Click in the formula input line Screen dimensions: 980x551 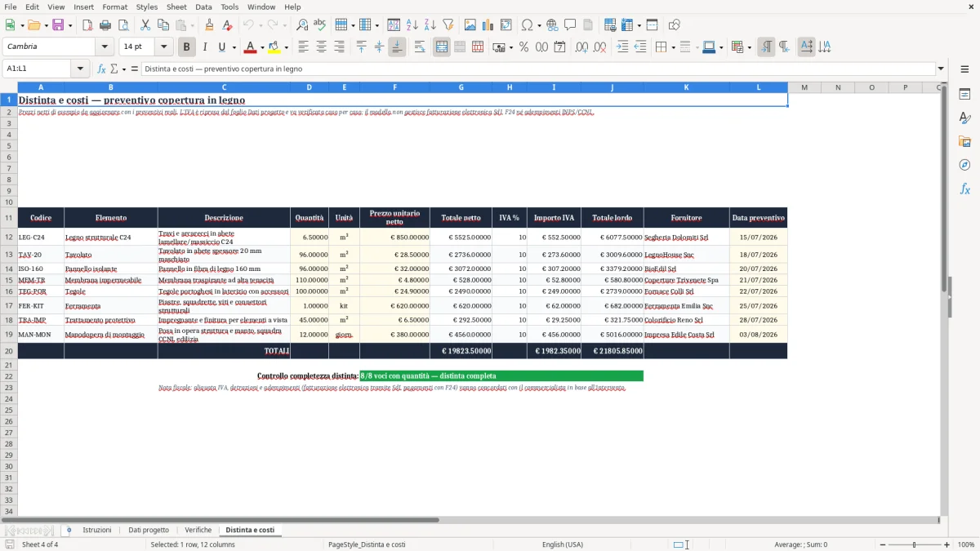coord(537,69)
